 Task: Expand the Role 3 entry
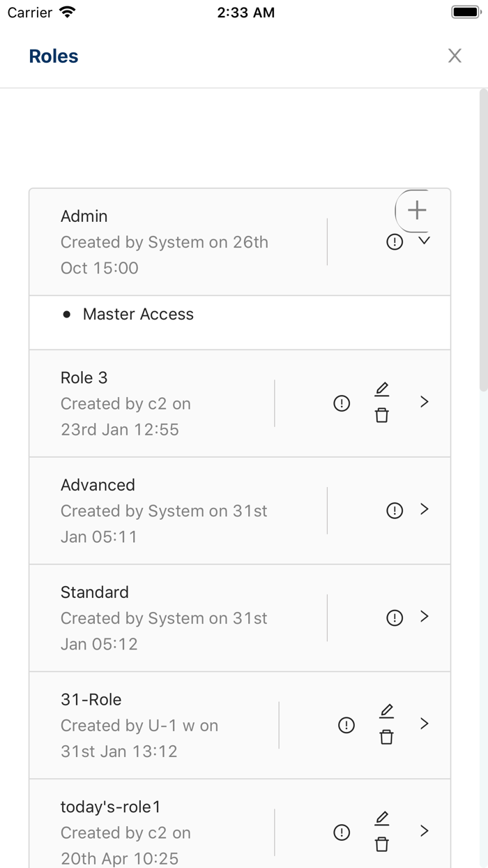[x=425, y=402]
